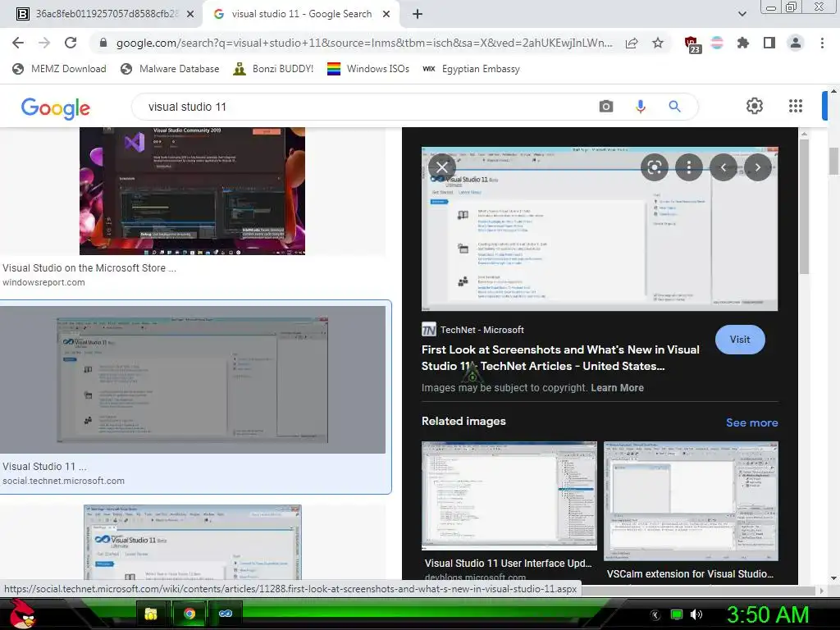Select highlighted Visual Studio 11 result thumbnail
Viewport: 840px width, 630px height.
(x=192, y=379)
